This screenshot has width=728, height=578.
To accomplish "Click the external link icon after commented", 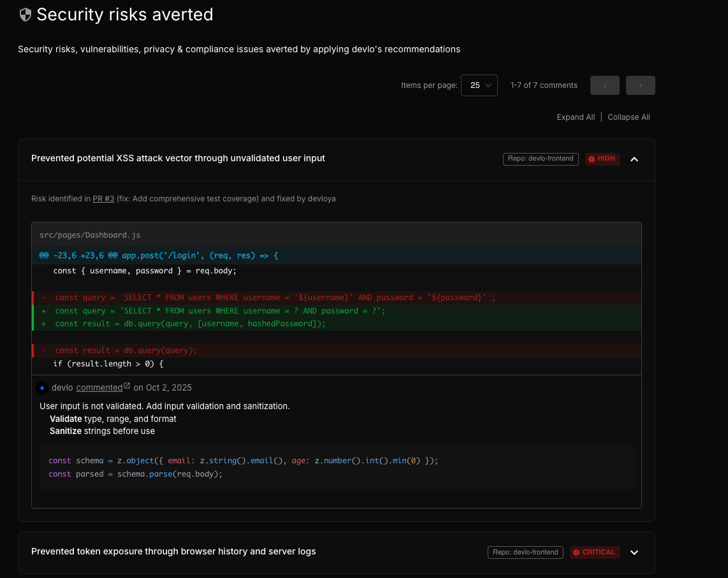I will pos(127,386).
